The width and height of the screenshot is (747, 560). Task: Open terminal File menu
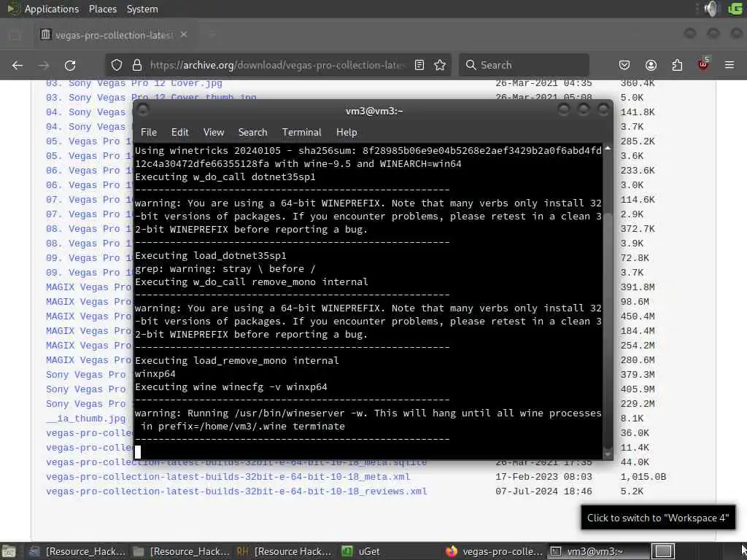coord(149,133)
